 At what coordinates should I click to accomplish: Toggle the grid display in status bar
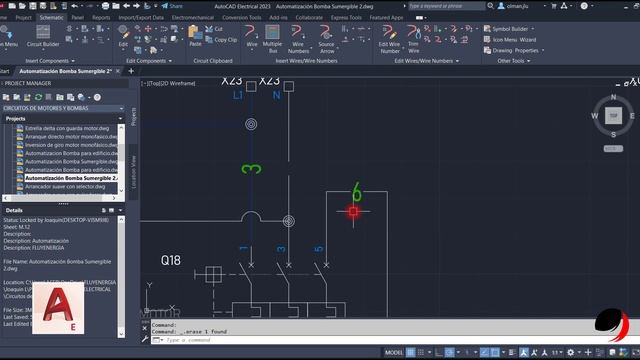(411, 352)
